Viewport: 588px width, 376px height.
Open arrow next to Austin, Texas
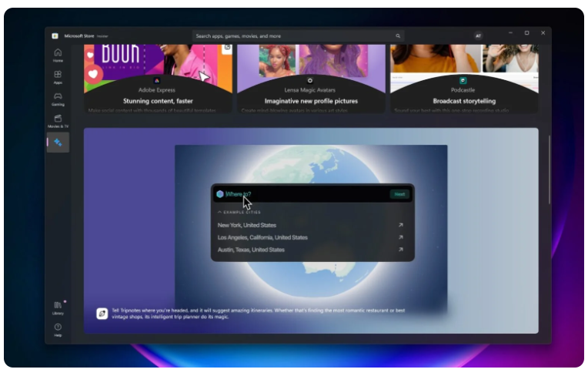(x=400, y=250)
